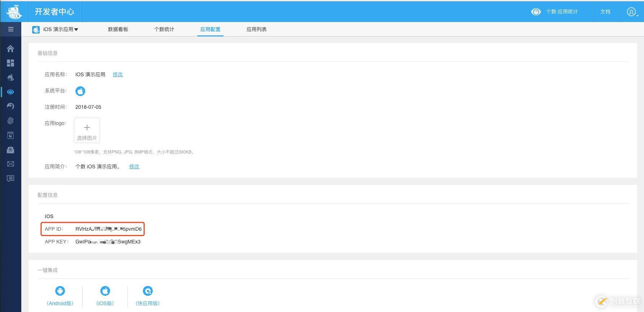Click 修改 link next to application name
This screenshot has height=312, width=644.
[x=118, y=74]
